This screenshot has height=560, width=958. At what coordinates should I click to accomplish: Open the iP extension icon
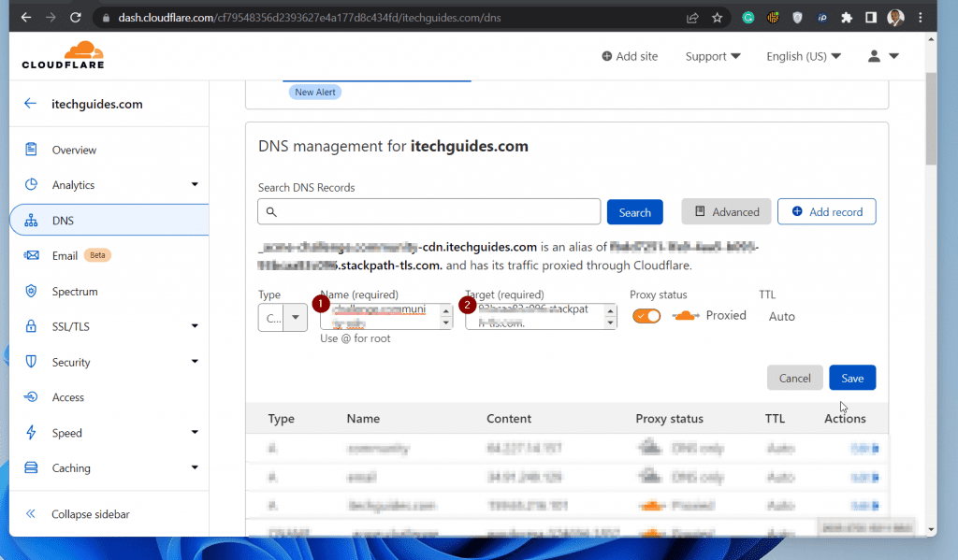[x=821, y=18]
